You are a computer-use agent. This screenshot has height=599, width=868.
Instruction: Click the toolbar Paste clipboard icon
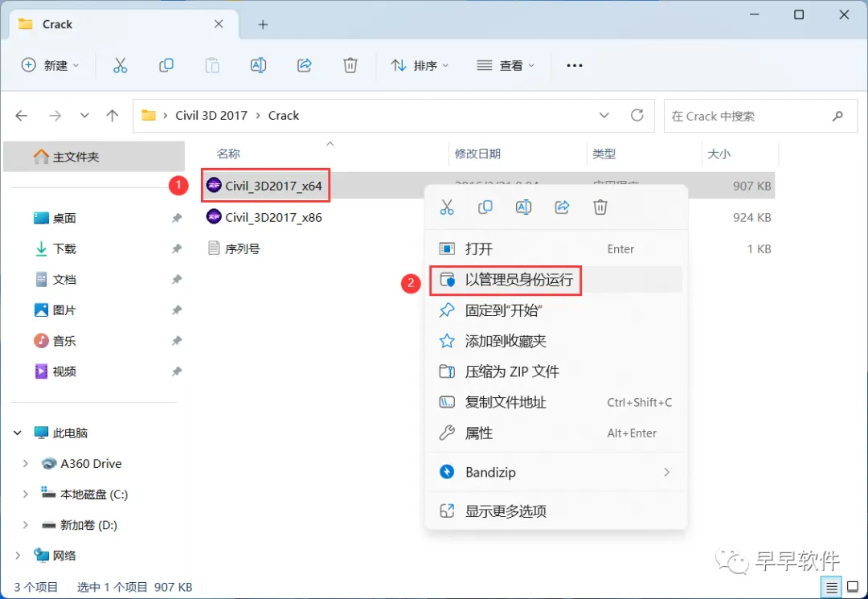pyautogui.click(x=212, y=65)
